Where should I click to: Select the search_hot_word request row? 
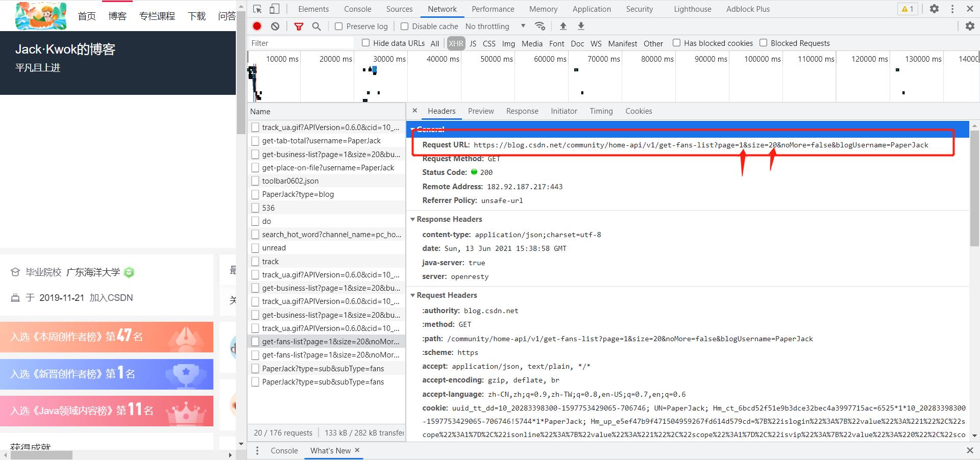[327, 235]
